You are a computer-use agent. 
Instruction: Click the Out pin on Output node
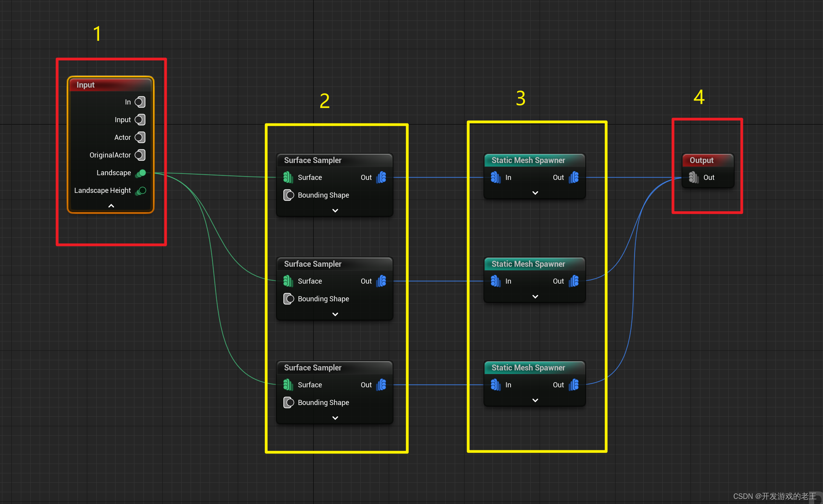(x=694, y=178)
